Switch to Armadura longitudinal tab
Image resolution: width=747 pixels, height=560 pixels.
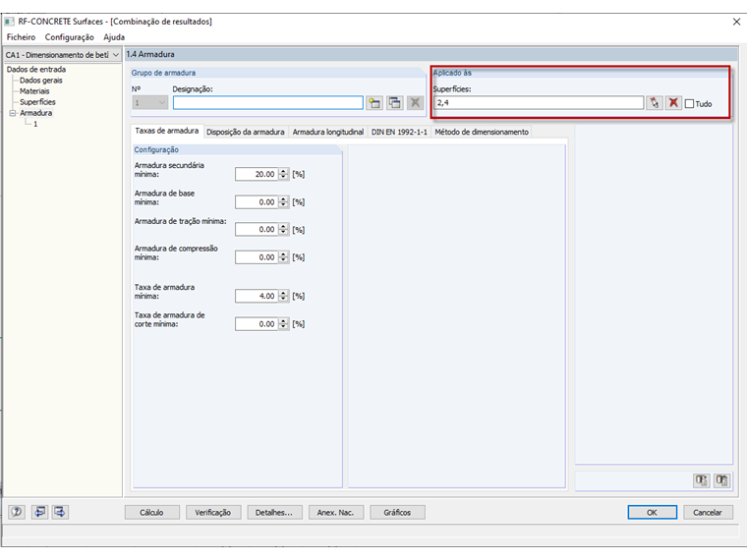(x=327, y=132)
